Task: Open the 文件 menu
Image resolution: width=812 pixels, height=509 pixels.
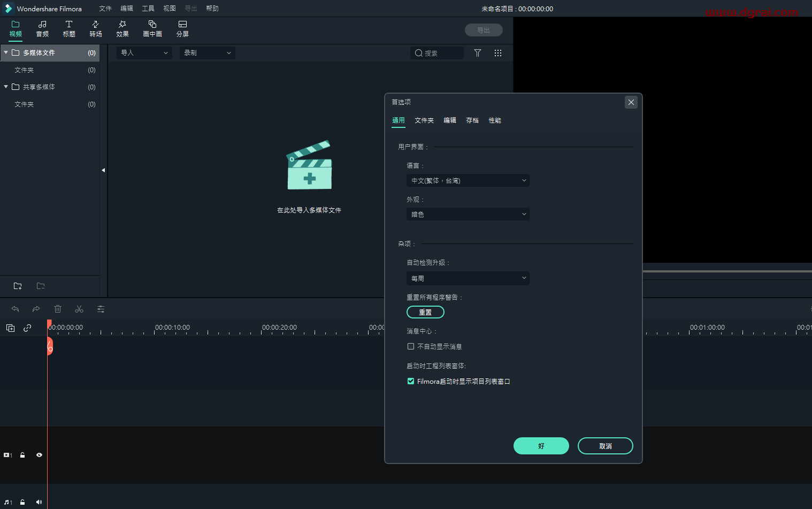Action: [105, 9]
